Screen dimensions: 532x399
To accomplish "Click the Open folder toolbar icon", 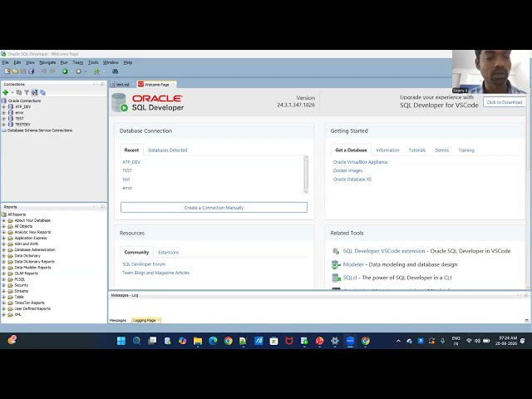I will [x=15, y=71].
